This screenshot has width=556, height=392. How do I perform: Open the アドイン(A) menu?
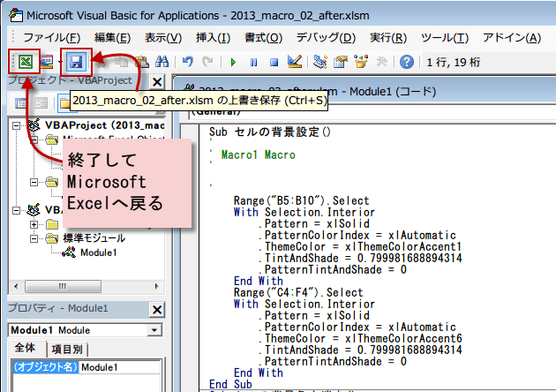pos(512,38)
